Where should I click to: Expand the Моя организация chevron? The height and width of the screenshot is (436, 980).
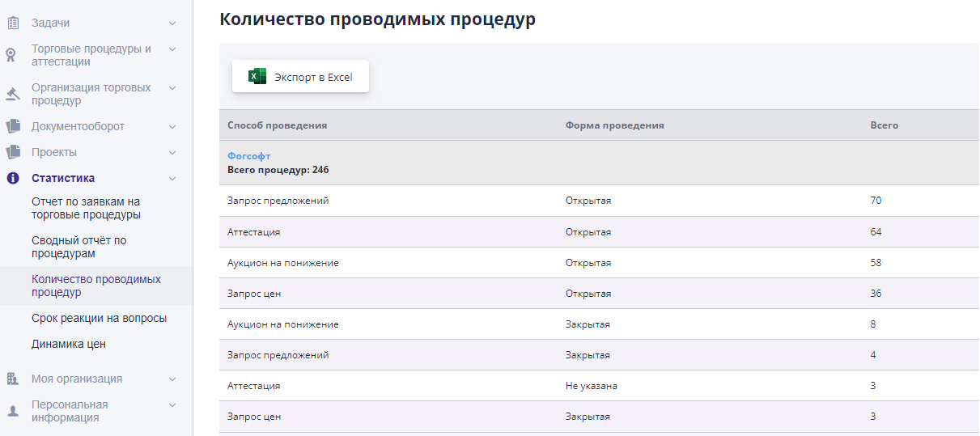tap(172, 379)
